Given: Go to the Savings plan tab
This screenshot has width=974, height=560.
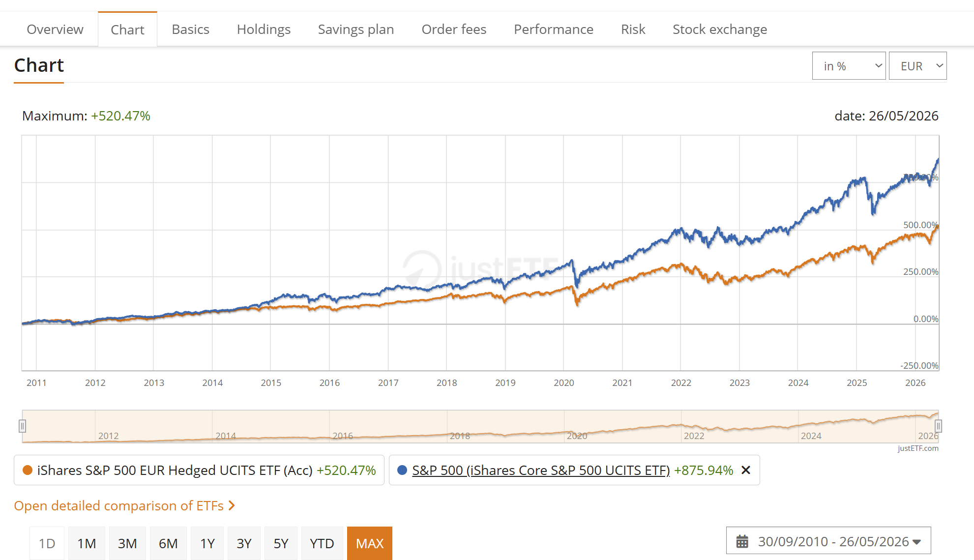Looking at the screenshot, I should pyautogui.click(x=356, y=29).
